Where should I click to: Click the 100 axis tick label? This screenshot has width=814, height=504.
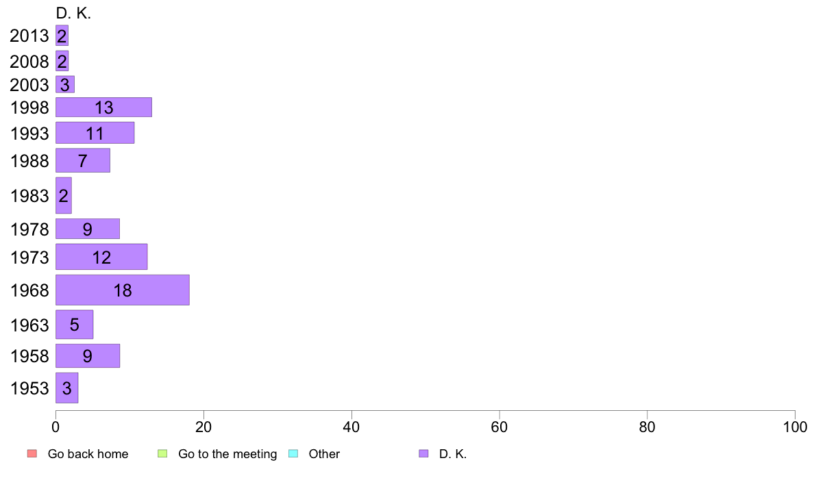pyautogui.click(x=795, y=427)
